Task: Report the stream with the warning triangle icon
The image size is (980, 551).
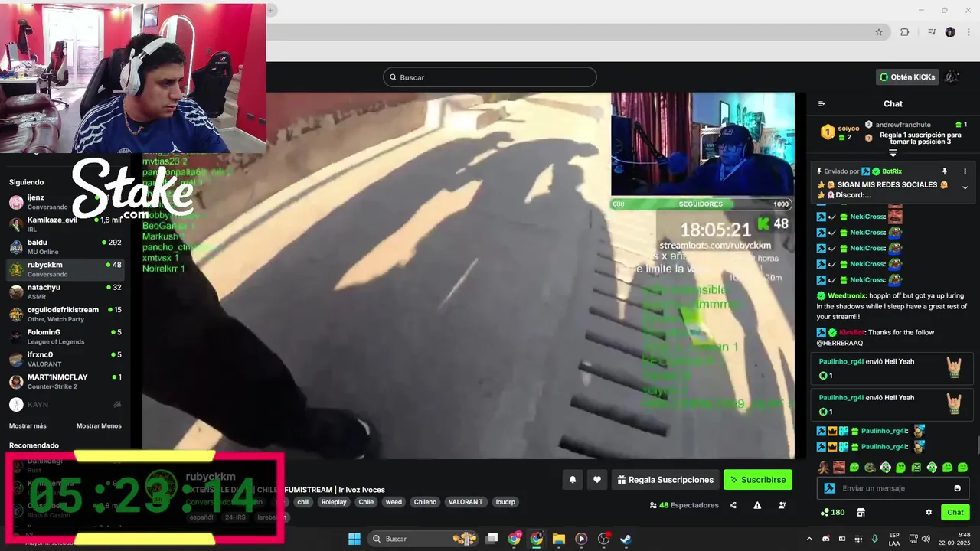Action: 757,505
